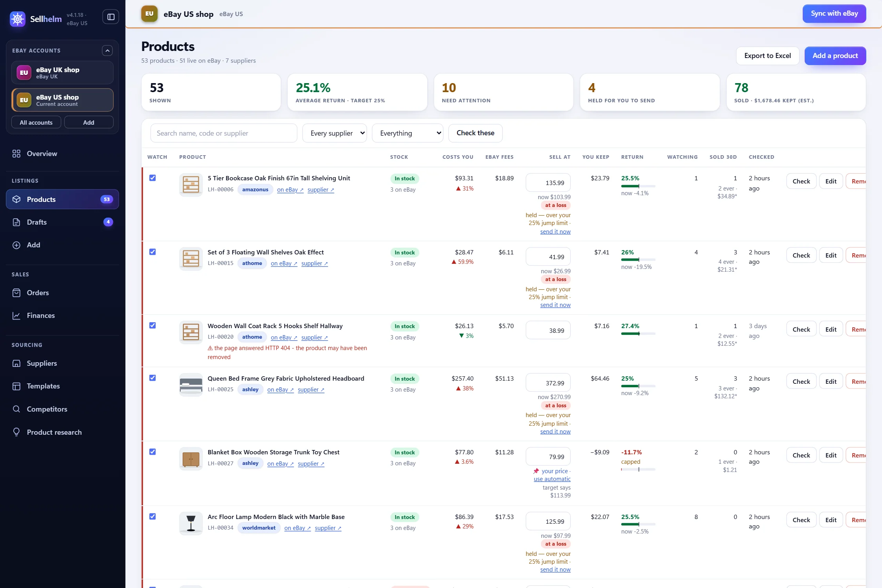Open the Templates page
The image size is (882, 588).
(62, 386)
